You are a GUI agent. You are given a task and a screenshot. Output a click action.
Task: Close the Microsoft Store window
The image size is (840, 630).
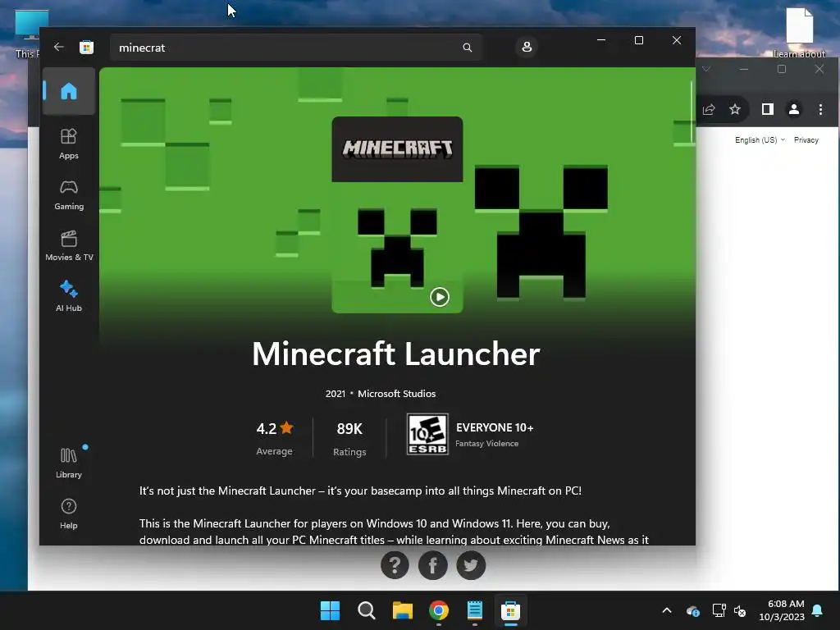pyautogui.click(x=677, y=40)
